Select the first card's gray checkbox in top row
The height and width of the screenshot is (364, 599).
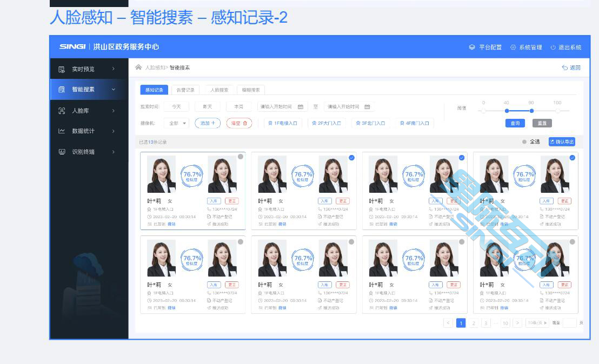point(240,157)
